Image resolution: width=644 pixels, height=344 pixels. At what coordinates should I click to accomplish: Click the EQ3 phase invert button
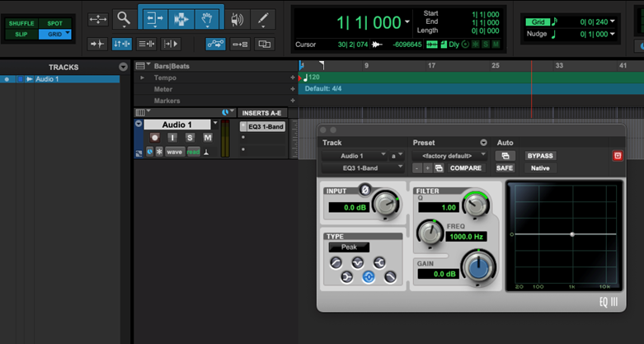pyautogui.click(x=364, y=190)
